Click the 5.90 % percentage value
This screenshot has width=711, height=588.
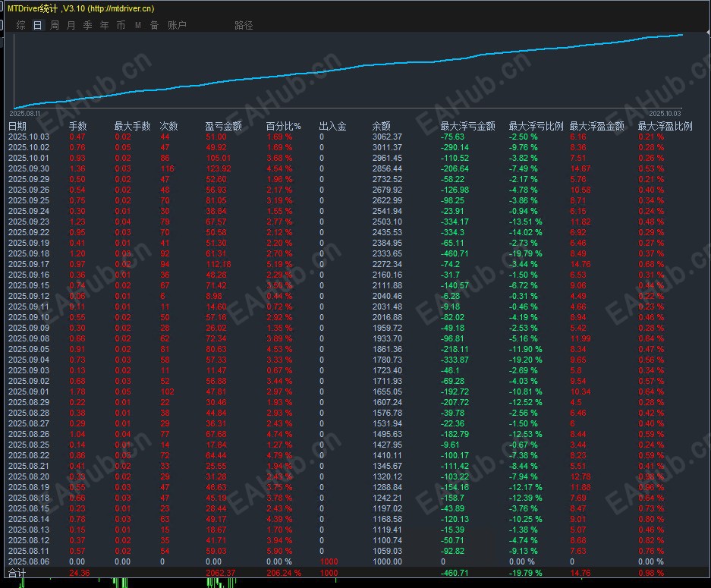coord(279,551)
